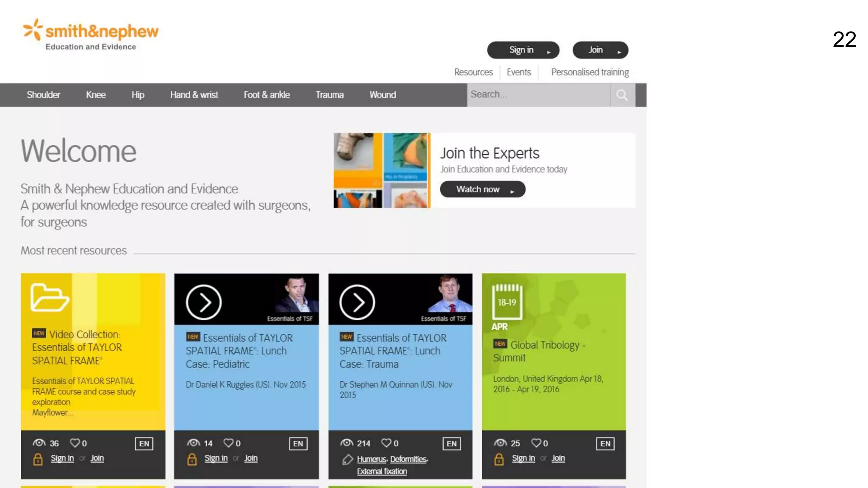Image resolution: width=868 pixels, height=488 pixels.
Task: Like the Pediatric Lunch Case resource
Action: pyautogui.click(x=228, y=443)
